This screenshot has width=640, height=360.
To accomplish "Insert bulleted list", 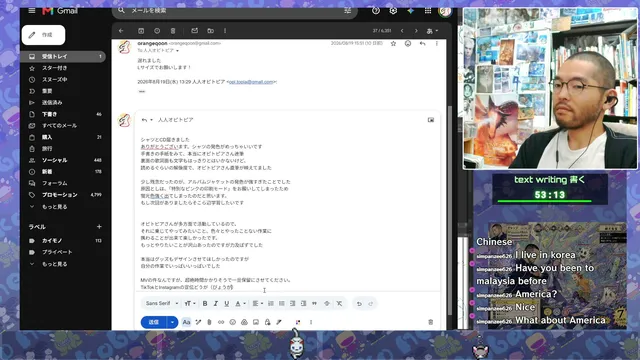I will point(282,303).
